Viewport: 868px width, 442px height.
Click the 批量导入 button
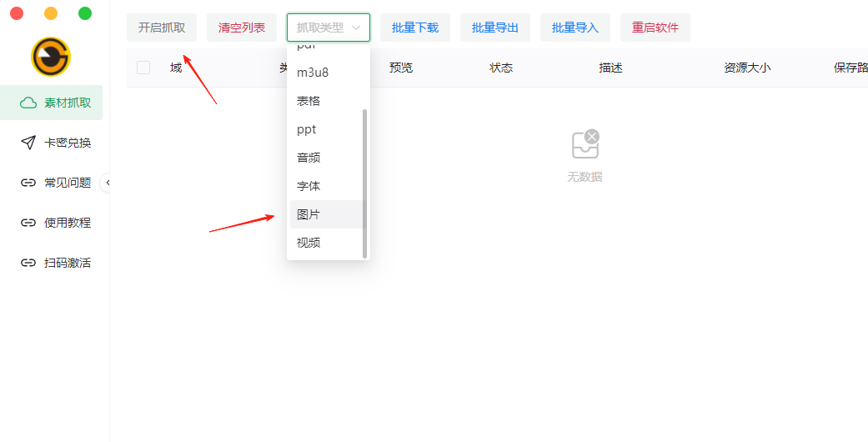[575, 28]
